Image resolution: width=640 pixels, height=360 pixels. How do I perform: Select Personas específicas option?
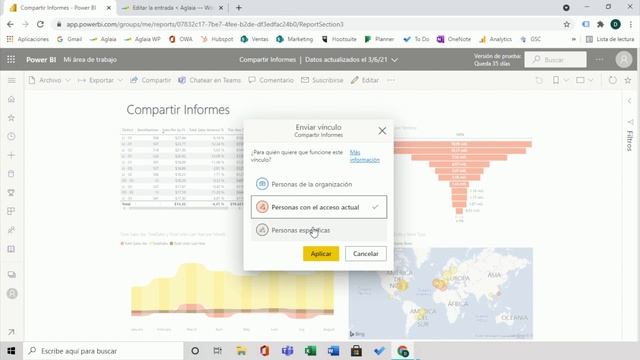point(319,230)
